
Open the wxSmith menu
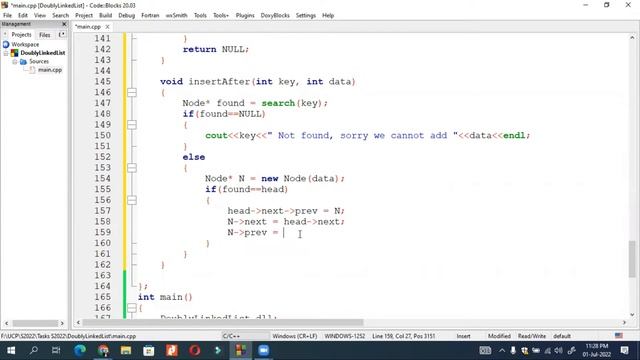pos(176,15)
